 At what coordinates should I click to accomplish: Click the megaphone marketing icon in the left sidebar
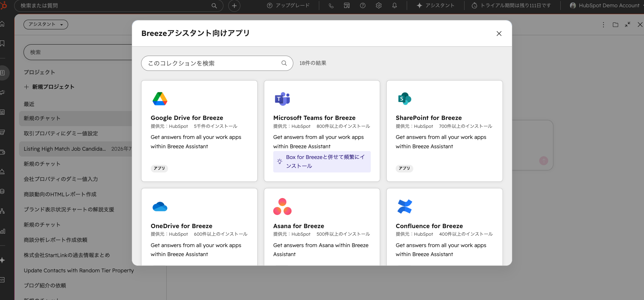2,92
